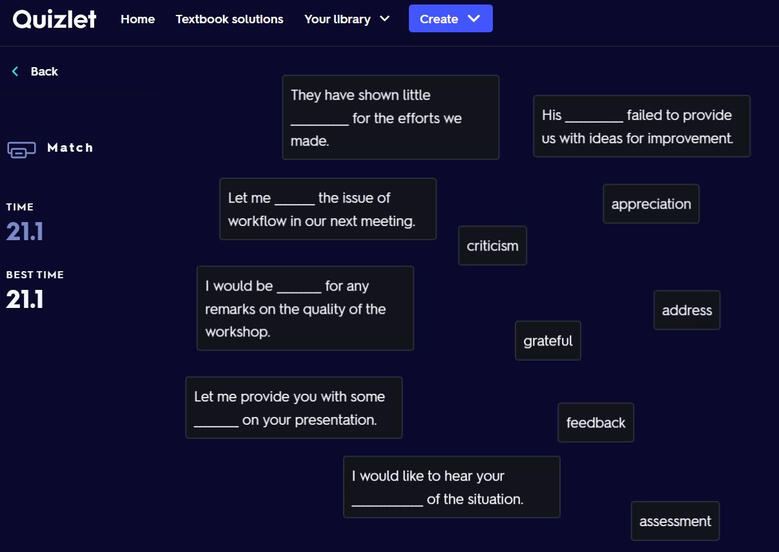779x552 pixels.
Task: Select the 'appreciation' word tile
Action: click(x=651, y=204)
